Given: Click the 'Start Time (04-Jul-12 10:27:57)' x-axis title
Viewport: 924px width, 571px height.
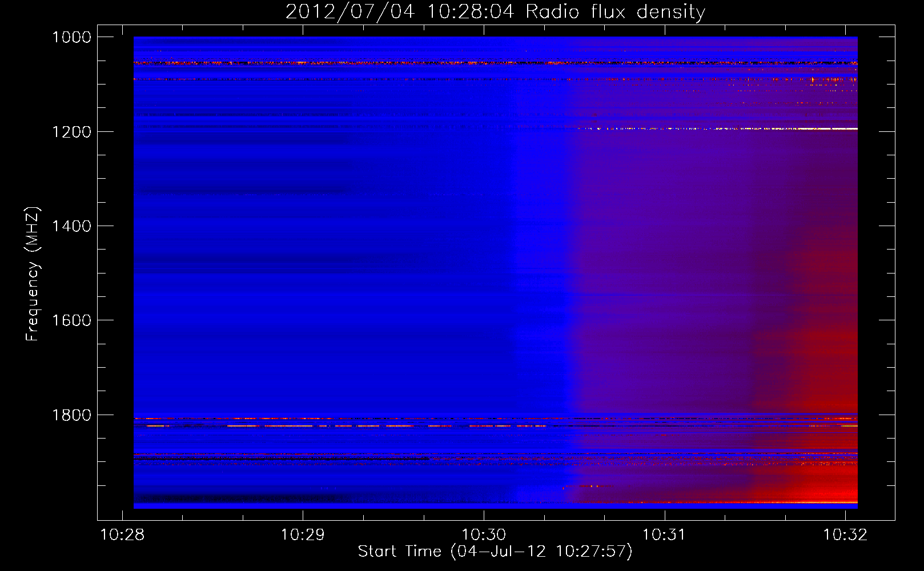Looking at the screenshot, I should (495, 552).
